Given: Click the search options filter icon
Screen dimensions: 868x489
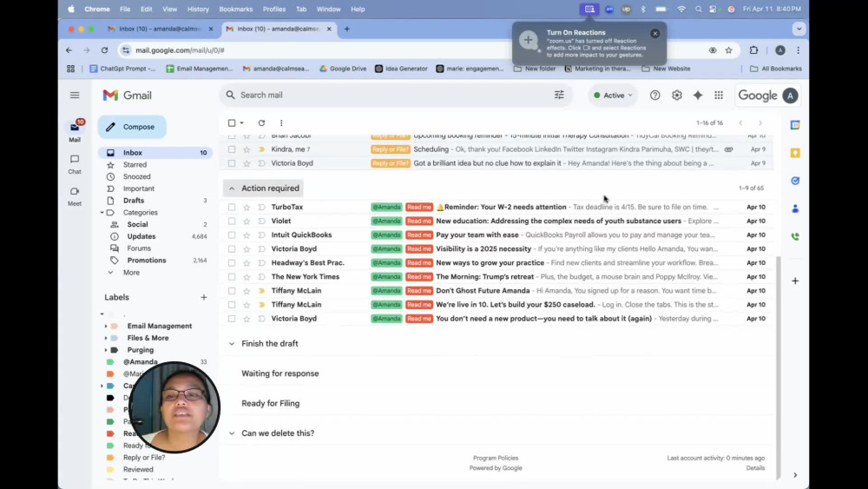Looking at the screenshot, I should point(559,96).
